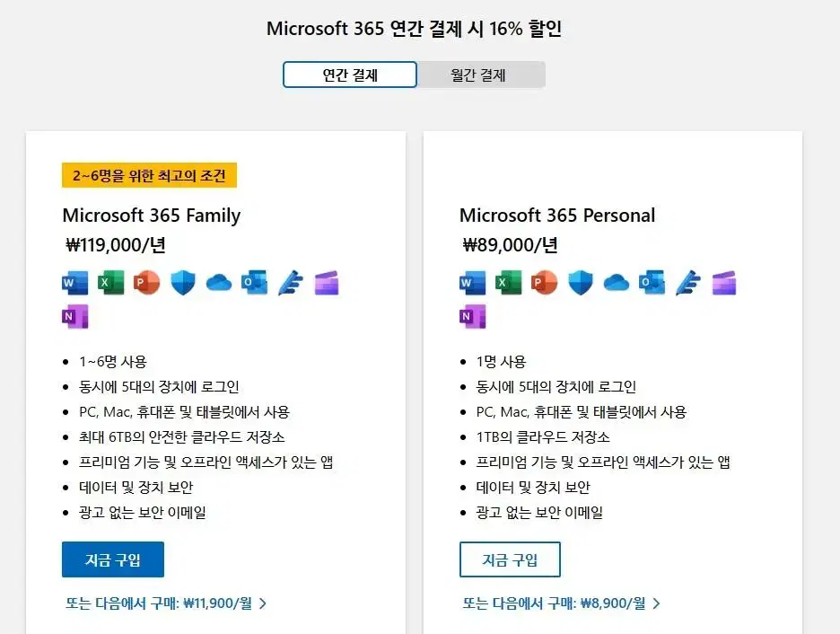Click the PowerPoint icon in Family plan
This screenshot has height=634, width=840.
point(147,283)
